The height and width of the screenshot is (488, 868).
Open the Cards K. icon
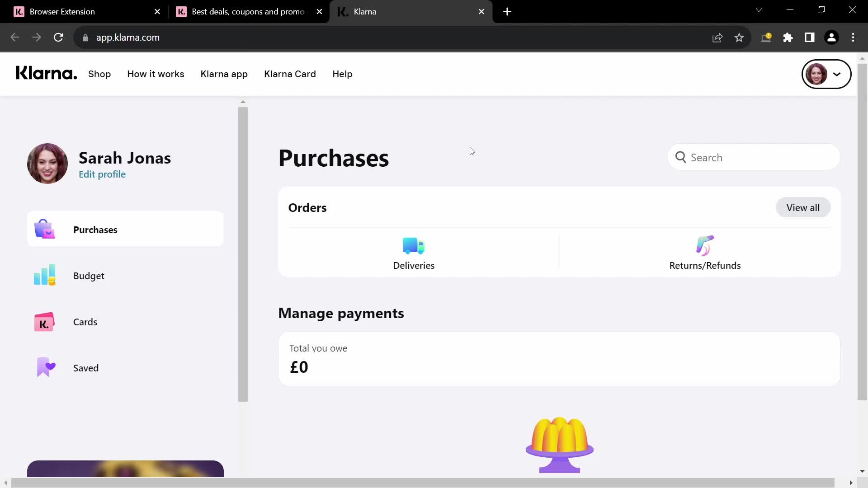click(x=44, y=322)
